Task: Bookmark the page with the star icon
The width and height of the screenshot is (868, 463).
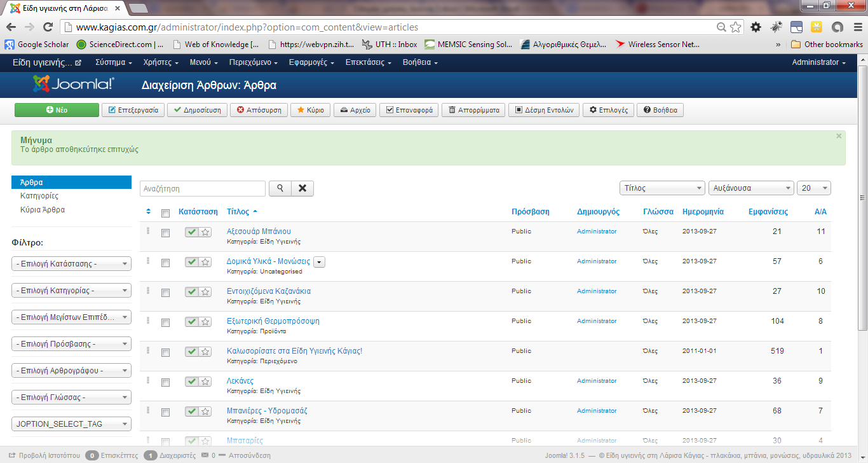Action: [735, 27]
